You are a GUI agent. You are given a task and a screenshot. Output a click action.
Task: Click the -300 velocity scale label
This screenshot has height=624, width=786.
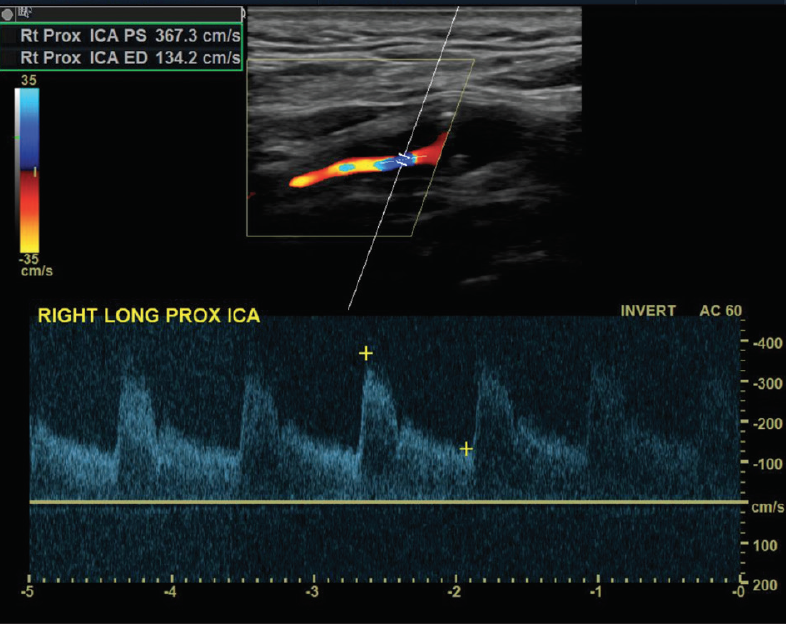(x=767, y=384)
